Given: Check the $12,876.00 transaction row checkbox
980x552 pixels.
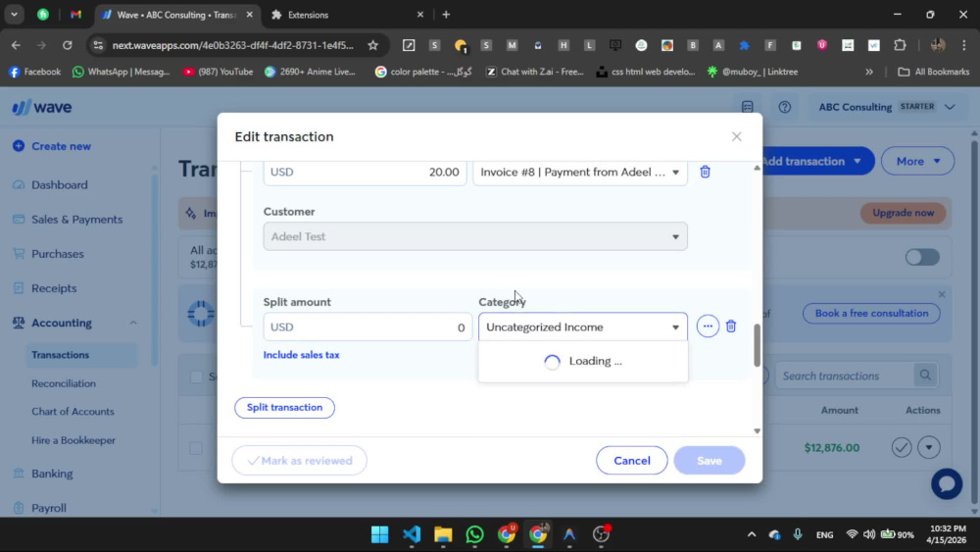Looking at the screenshot, I should tap(196, 448).
